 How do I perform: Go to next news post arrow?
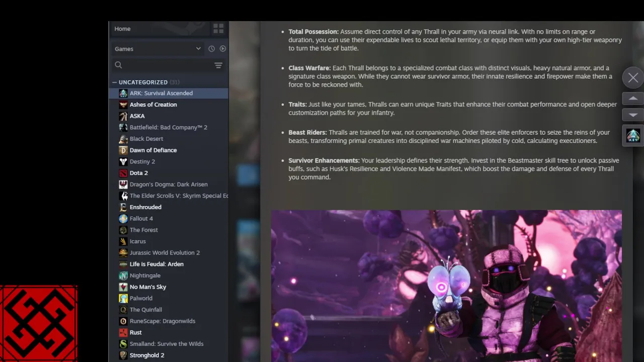pos(633,115)
